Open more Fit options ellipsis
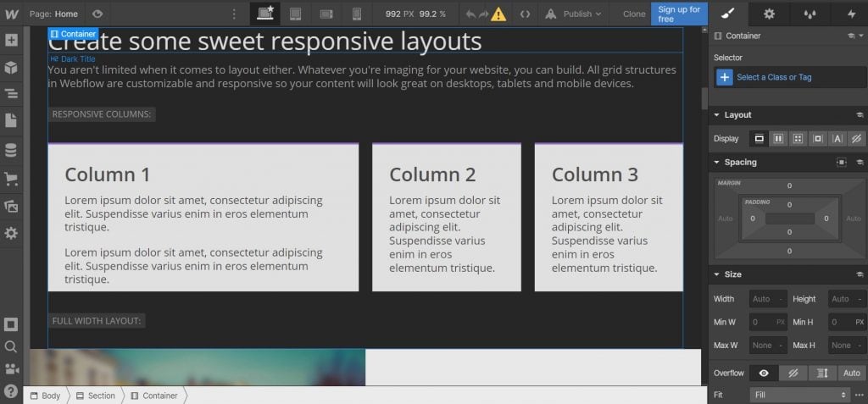Viewport: 868px width, 404px height. tap(860, 396)
